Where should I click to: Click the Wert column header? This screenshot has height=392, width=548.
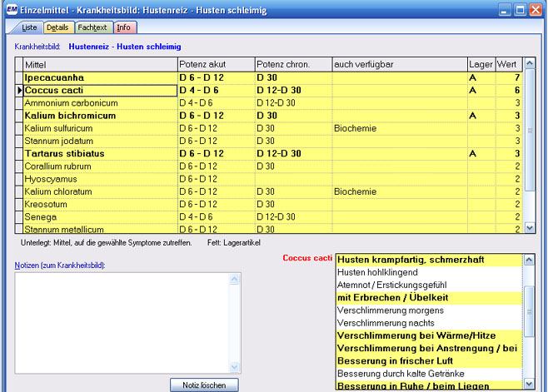coord(508,64)
